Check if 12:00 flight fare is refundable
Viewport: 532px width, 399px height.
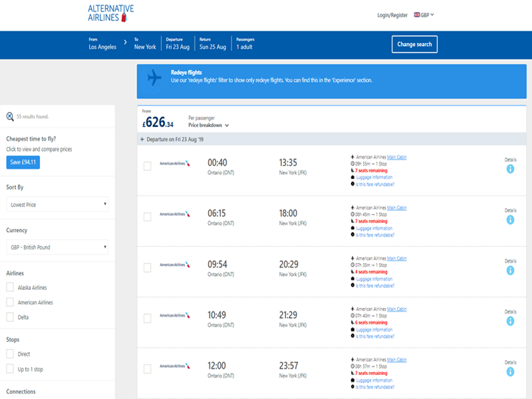coord(375,387)
